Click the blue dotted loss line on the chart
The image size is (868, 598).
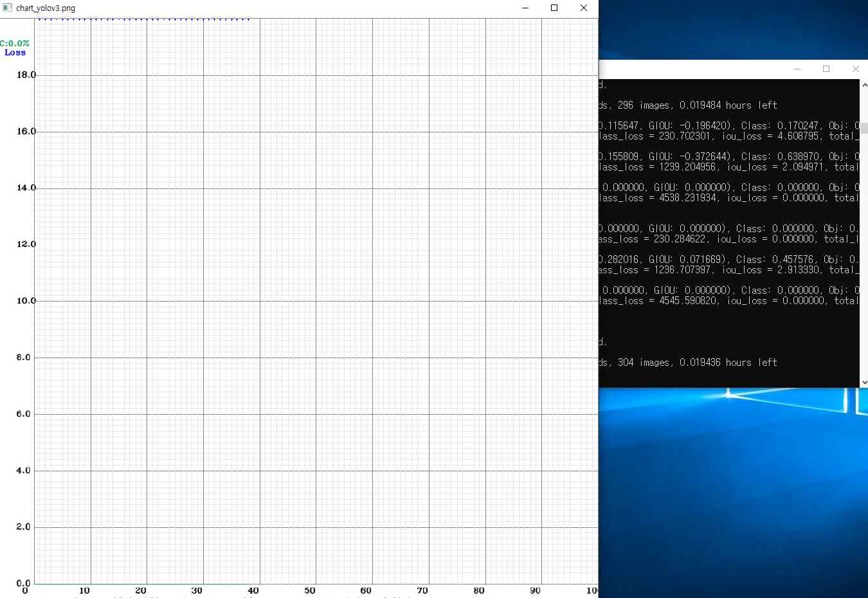tap(144, 19)
